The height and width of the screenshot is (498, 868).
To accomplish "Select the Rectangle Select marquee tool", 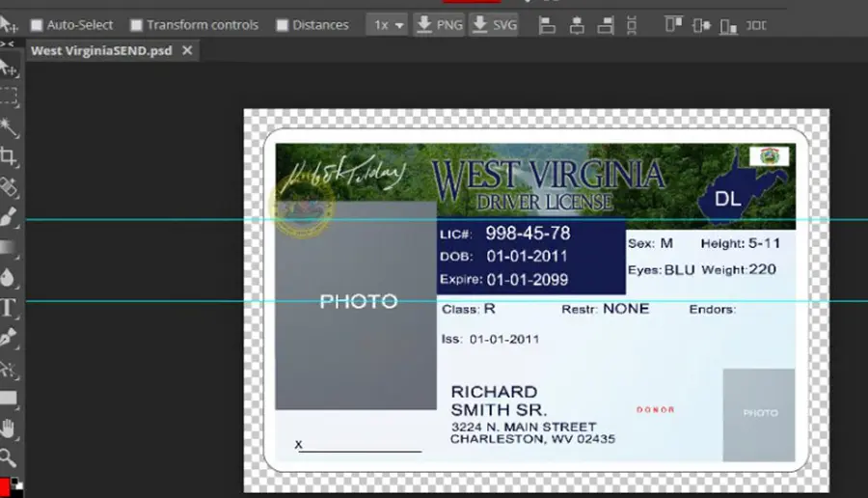I will 9,97.
